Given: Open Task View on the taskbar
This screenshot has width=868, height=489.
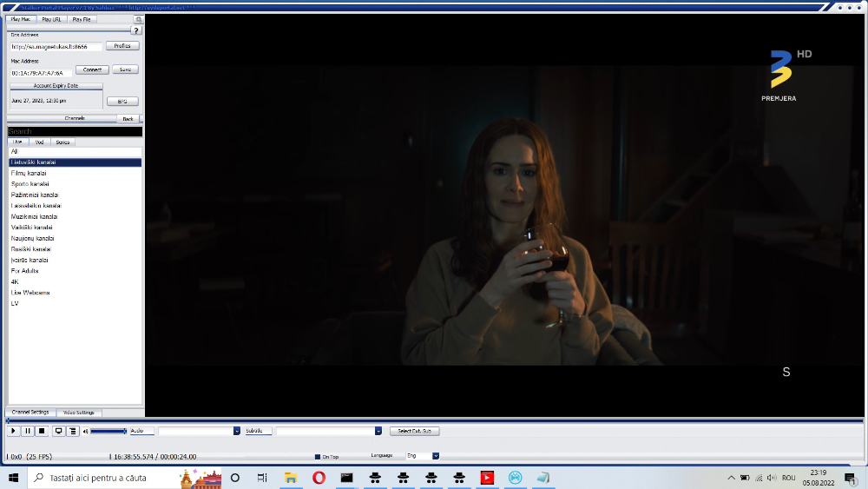Looking at the screenshot, I should pos(262,478).
